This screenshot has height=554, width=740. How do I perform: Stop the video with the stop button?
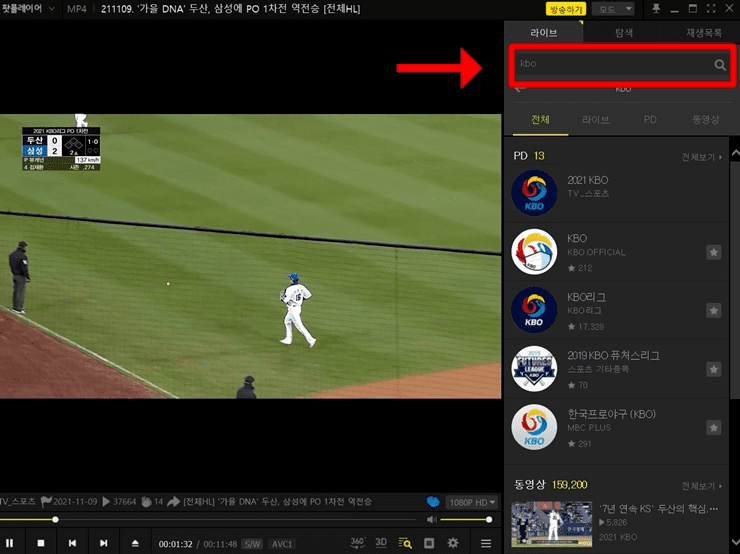click(x=41, y=543)
